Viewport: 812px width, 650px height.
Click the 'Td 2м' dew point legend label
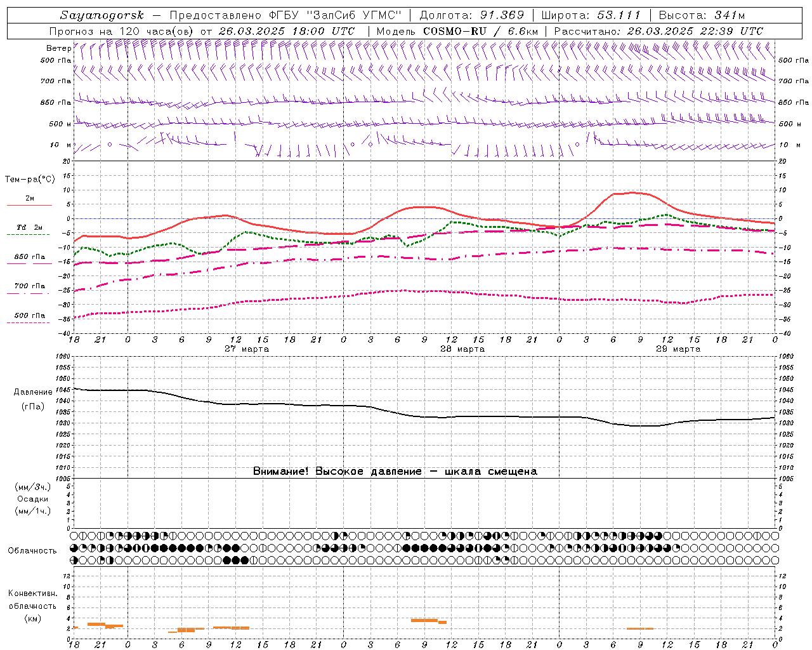click(x=30, y=227)
